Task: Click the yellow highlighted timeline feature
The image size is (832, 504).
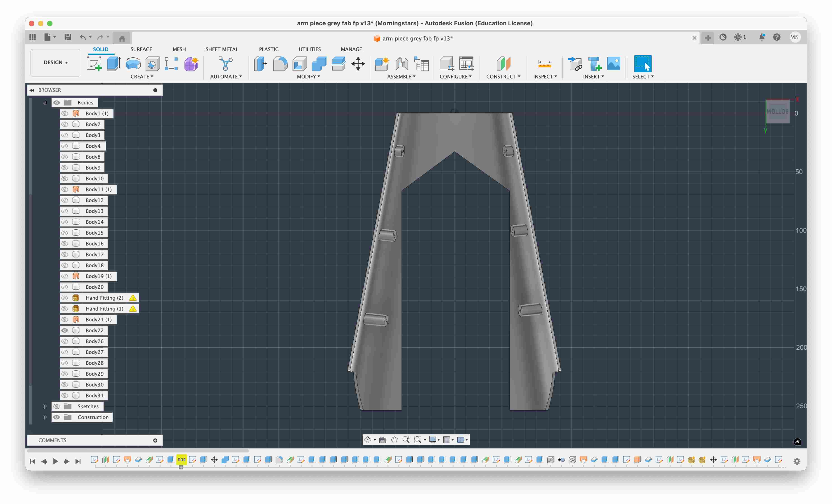Action: click(x=182, y=459)
